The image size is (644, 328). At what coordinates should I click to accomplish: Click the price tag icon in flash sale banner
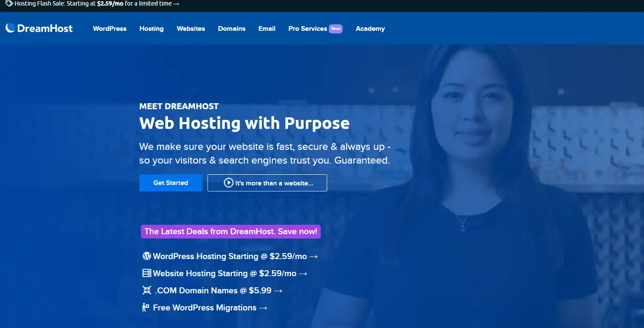pos(9,3)
